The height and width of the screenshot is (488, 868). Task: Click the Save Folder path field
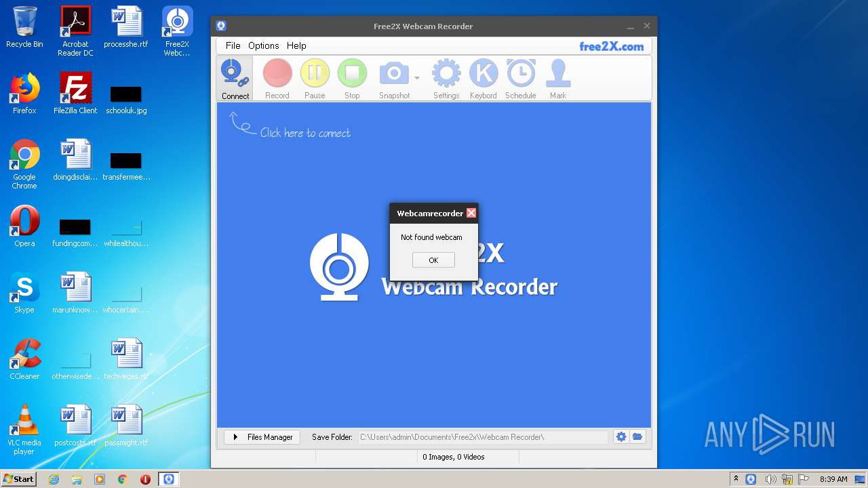483,437
